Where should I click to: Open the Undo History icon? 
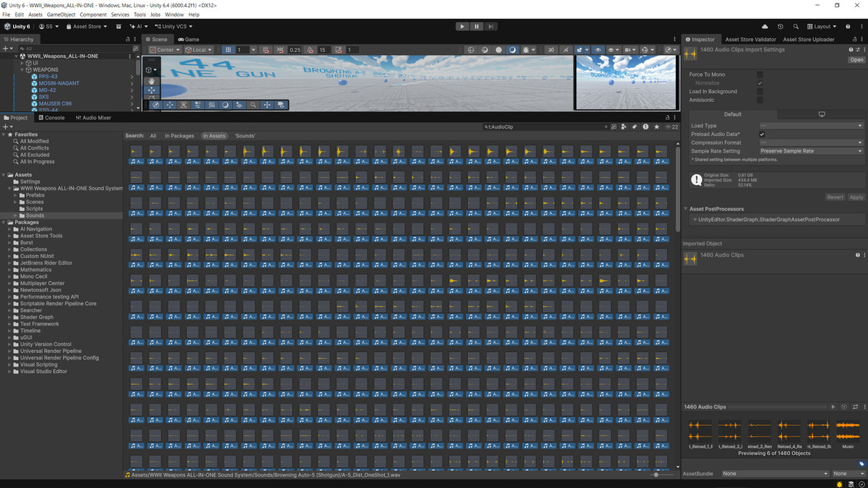pyautogui.click(x=780, y=27)
